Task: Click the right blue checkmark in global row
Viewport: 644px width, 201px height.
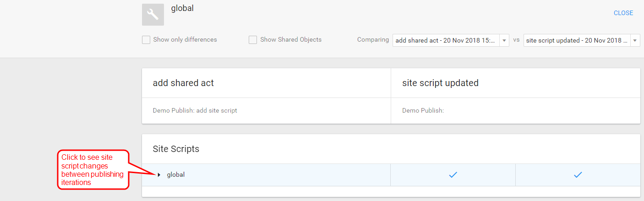Action: [578, 174]
